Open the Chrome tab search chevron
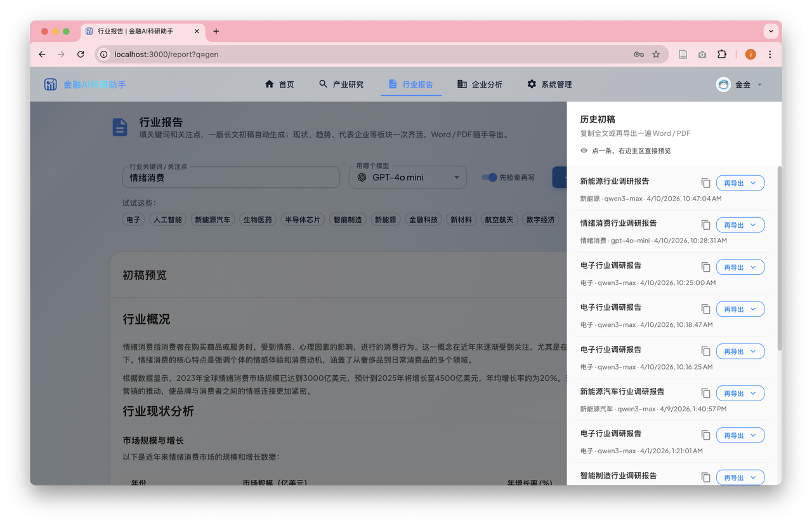 pyautogui.click(x=771, y=30)
